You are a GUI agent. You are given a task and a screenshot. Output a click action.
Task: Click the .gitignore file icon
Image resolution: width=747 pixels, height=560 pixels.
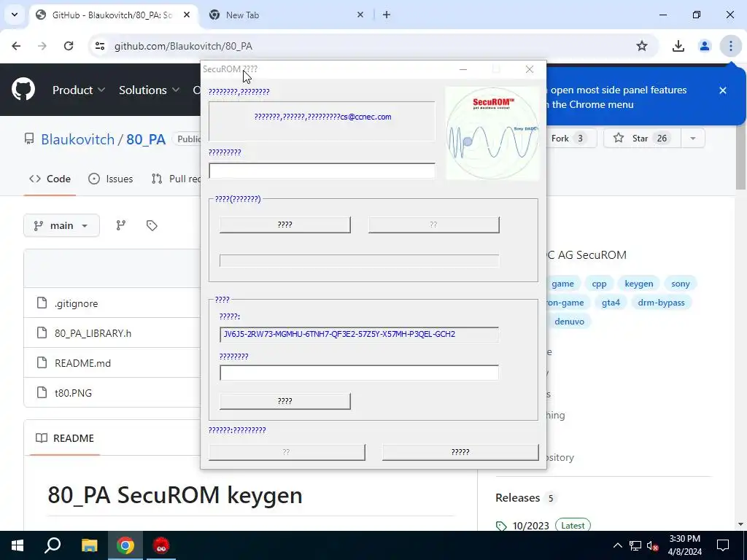pyautogui.click(x=42, y=303)
